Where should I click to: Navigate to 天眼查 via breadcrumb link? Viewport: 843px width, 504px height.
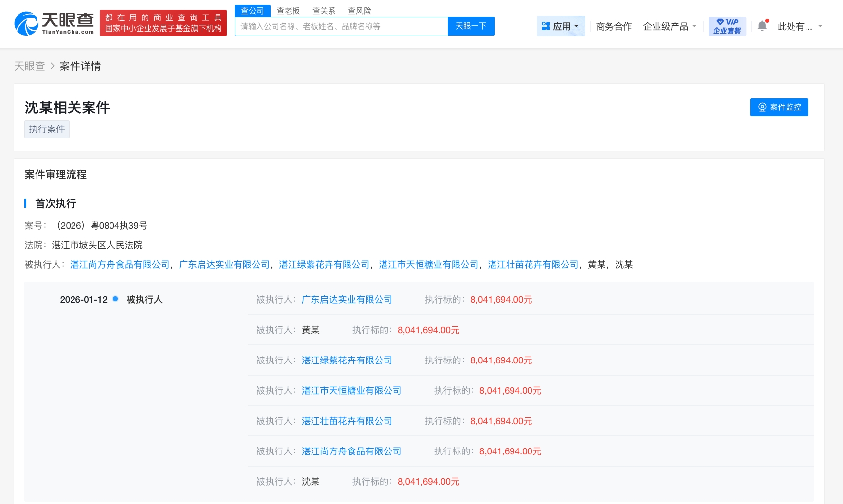(x=30, y=66)
